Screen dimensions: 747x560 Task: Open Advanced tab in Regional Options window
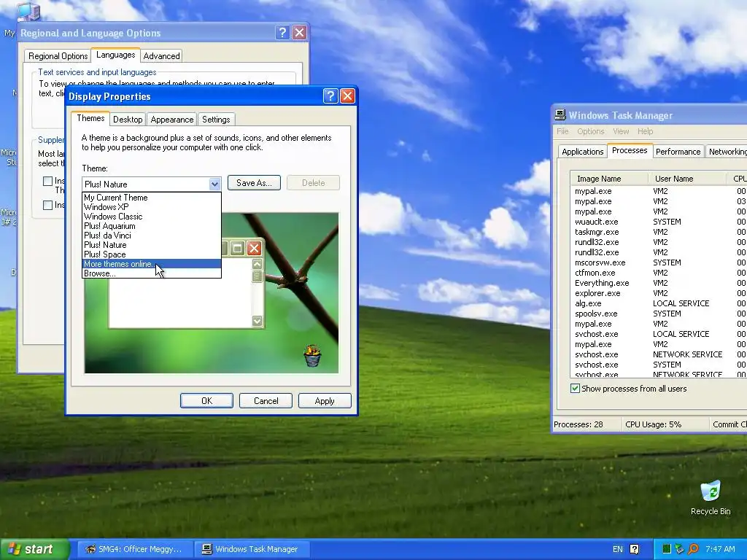[161, 55]
